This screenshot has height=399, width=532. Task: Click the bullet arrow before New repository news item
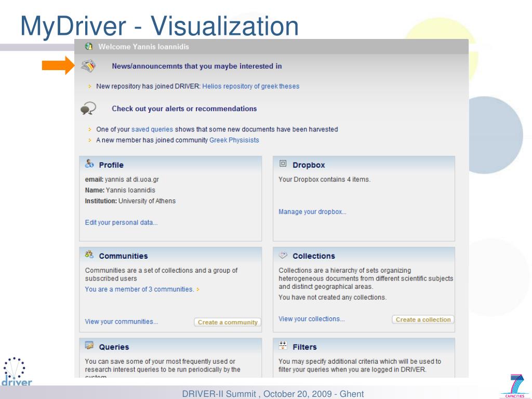pyautogui.click(x=89, y=87)
